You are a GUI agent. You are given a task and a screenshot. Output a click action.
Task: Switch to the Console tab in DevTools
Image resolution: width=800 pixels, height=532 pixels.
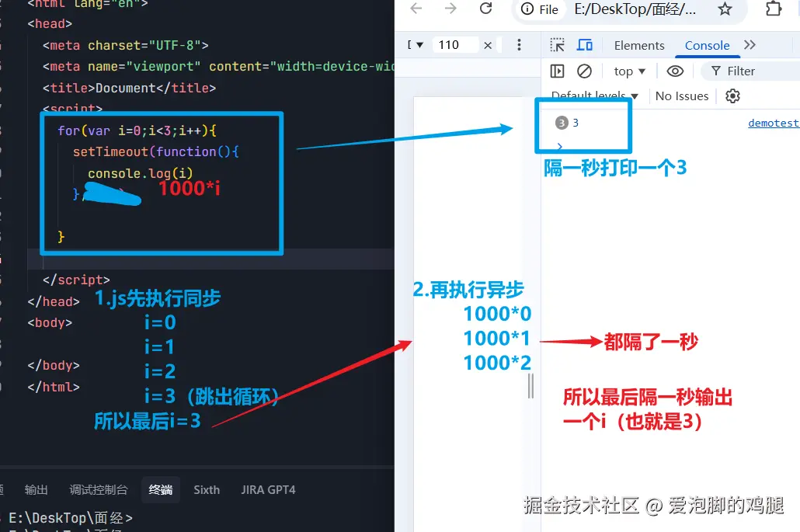coord(707,45)
